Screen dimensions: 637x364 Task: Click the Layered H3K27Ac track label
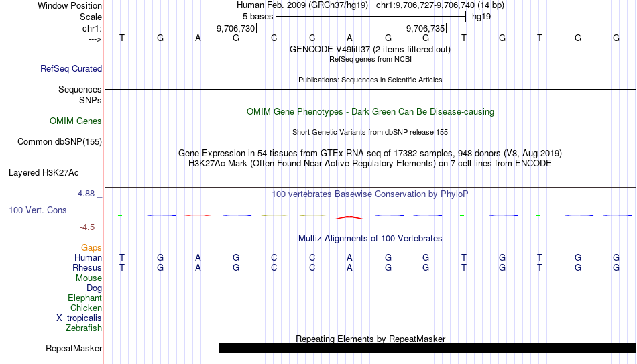44,173
